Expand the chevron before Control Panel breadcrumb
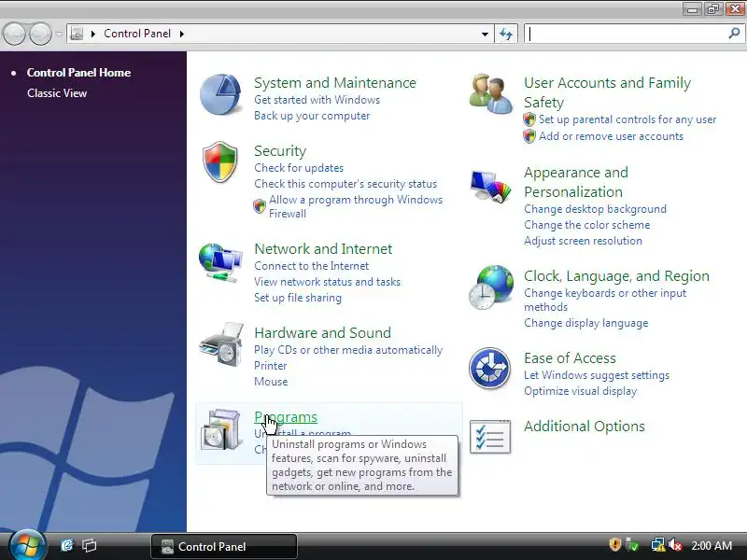The height and width of the screenshot is (560, 747). tap(92, 34)
